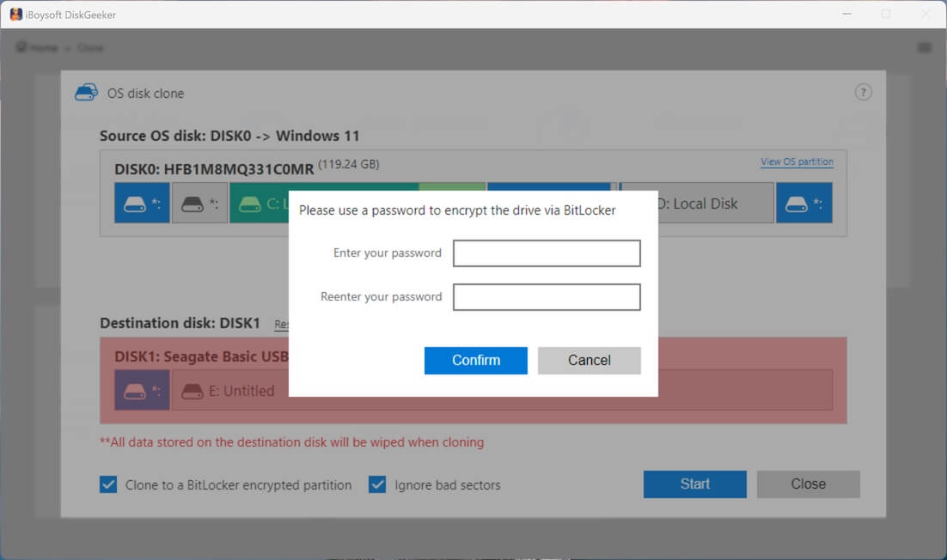Open the View OS partition link

point(797,161)
